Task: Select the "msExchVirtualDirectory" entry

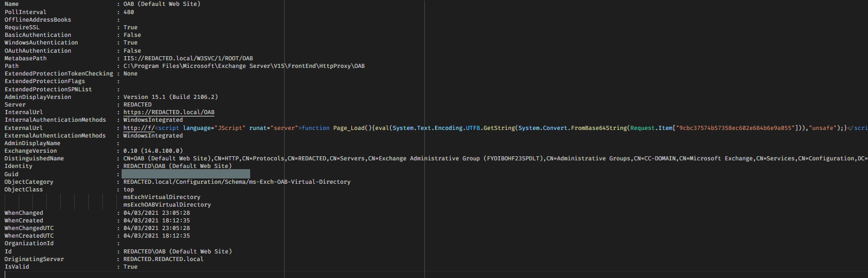Action: click(162, 197)
